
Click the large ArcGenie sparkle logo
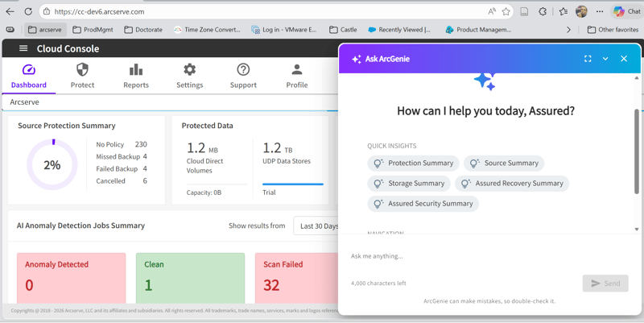click(x=485, y=82)
